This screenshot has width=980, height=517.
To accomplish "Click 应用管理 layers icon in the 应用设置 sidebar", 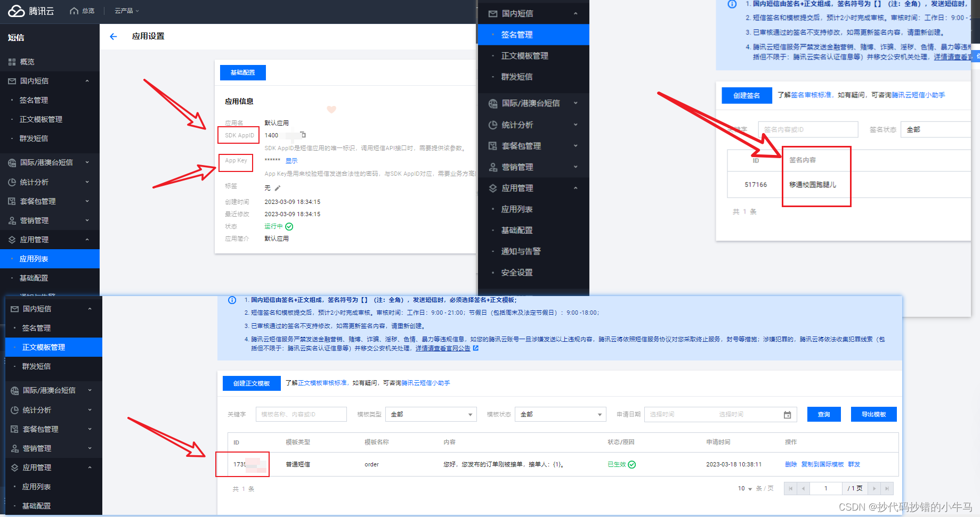I will coord(12,240).
